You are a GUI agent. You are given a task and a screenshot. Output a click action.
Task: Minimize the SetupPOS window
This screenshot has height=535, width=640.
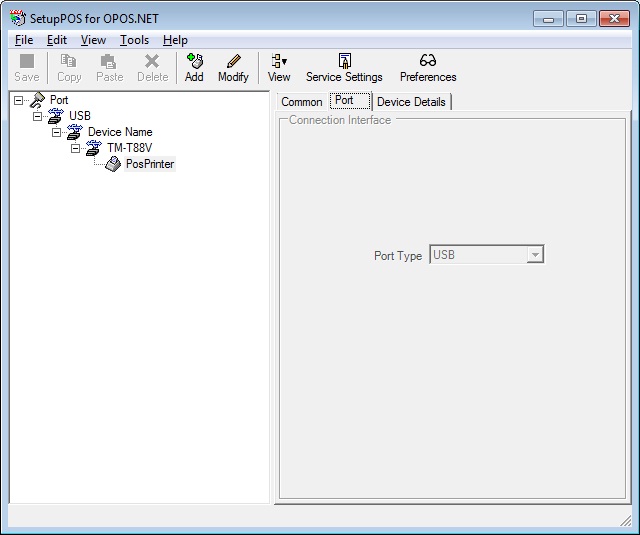pyautogui.click(x=548, y=19)
